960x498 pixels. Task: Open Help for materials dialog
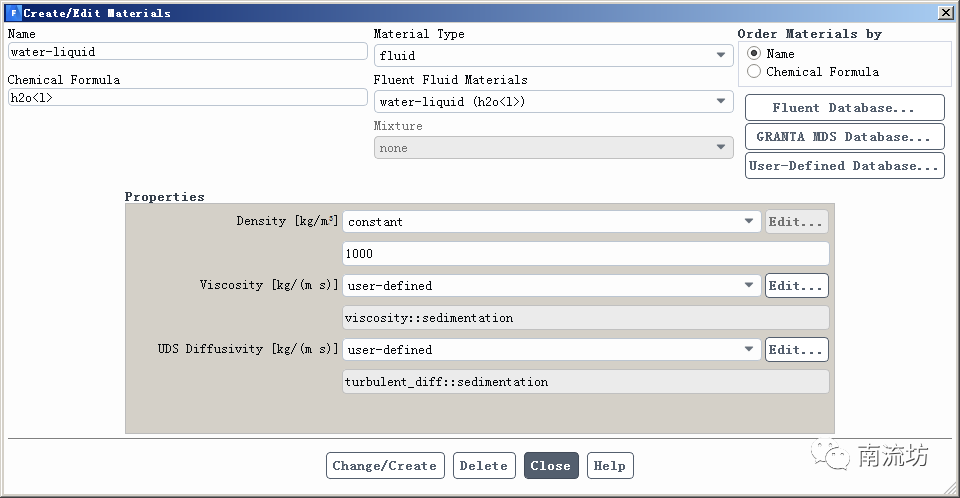(x=609, y=466)
